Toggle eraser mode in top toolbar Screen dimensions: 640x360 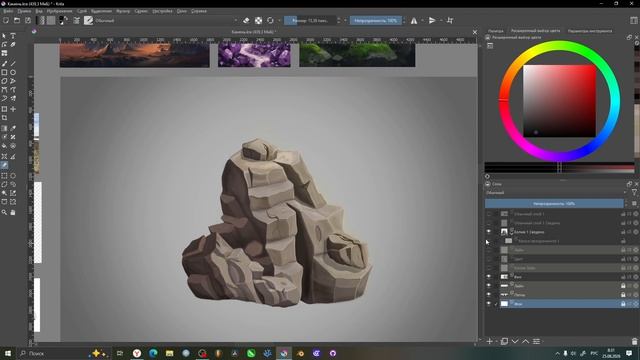coord(246,20)
